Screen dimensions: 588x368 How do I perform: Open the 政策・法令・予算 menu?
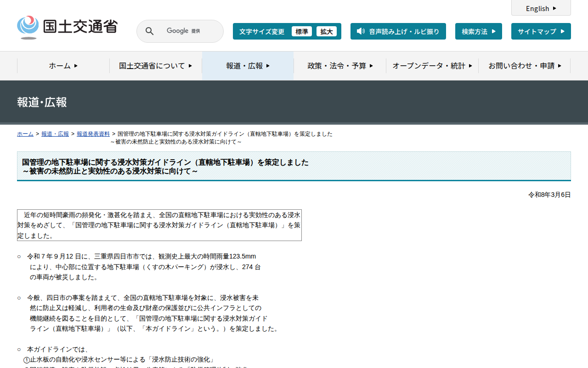pos(340,66)
